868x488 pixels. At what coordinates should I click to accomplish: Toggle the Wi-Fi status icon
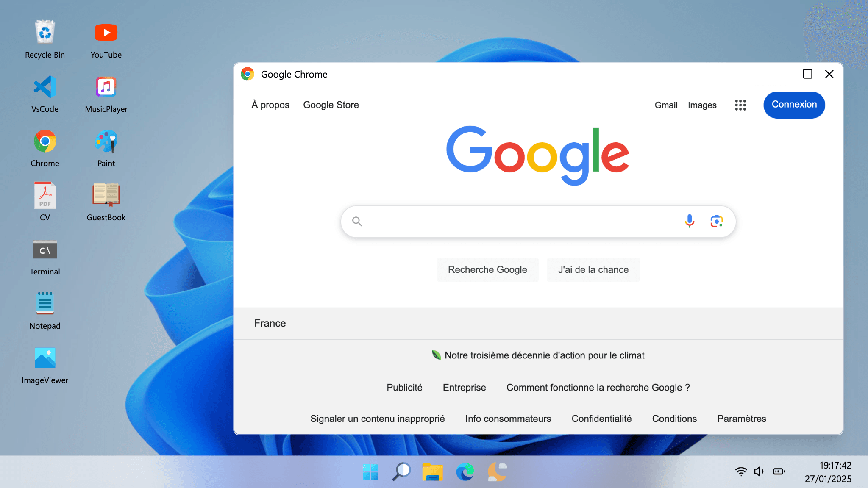pos(741,471)
